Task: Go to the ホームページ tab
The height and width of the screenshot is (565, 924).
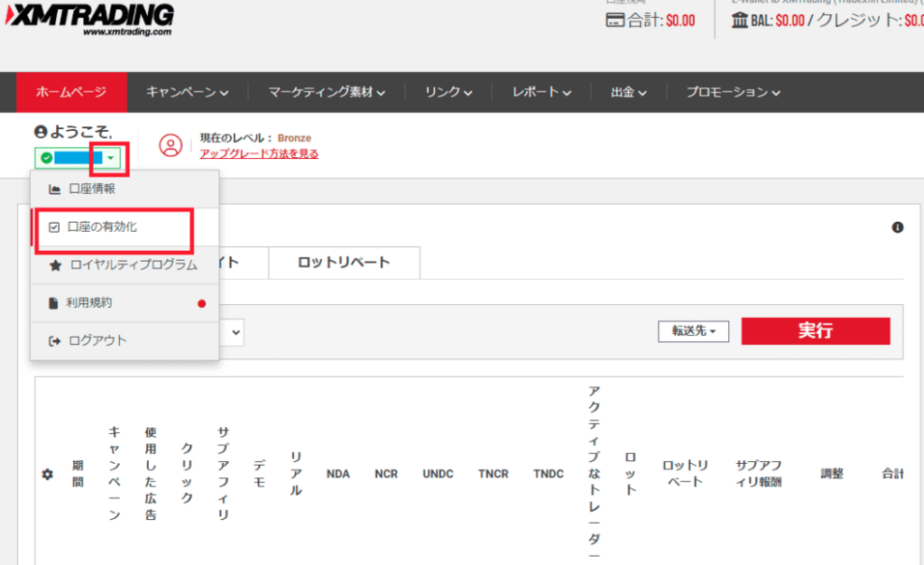Action: tap(71, 92)
